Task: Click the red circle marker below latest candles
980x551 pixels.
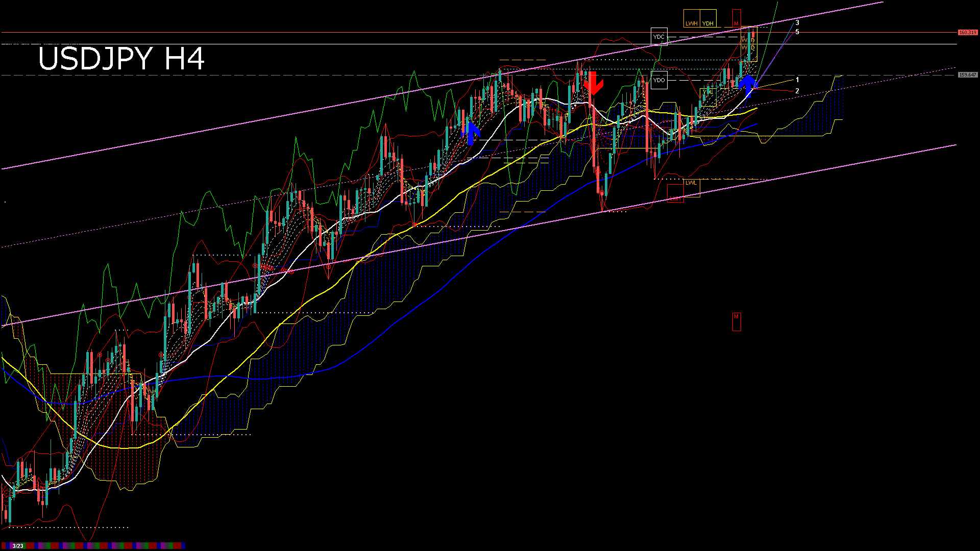Action: click(x=741, y=62)
